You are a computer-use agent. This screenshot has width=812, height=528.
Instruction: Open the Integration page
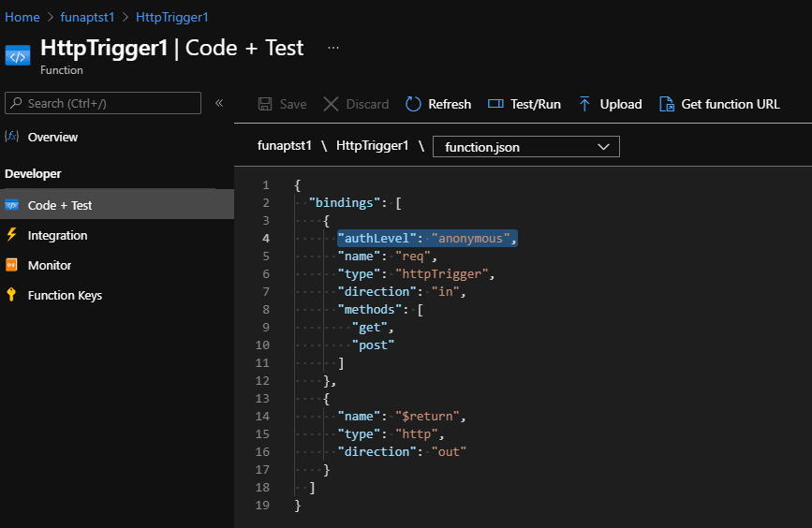[x=57, y=236]
